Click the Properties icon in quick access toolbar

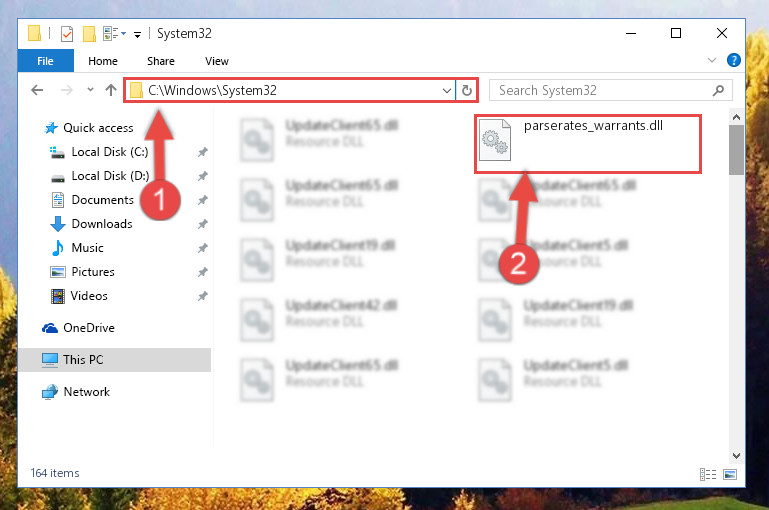pyautogui.click(x=67, y=34)
